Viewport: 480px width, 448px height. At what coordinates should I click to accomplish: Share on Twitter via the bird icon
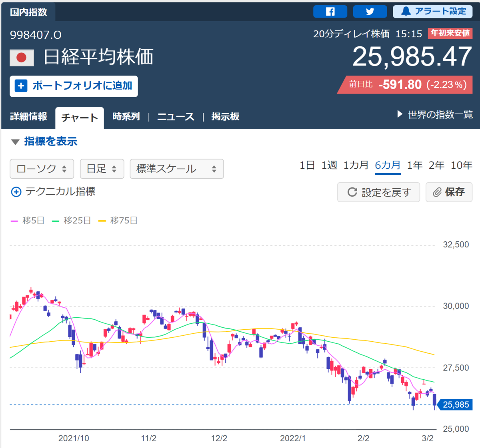point(370,12)
